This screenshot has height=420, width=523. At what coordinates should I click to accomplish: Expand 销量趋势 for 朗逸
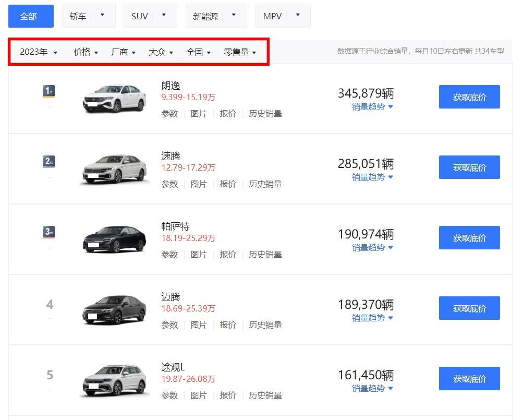point(372,107)
